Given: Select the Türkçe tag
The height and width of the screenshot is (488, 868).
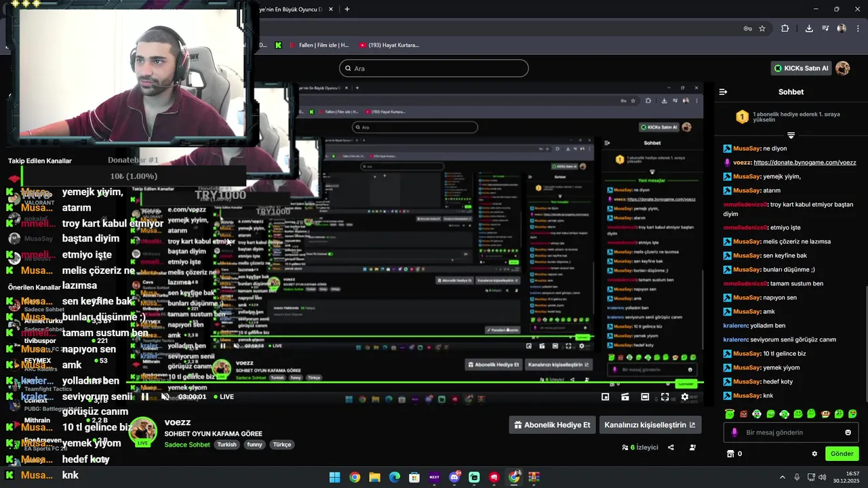Looking at the screenshot, I should (x=281, y=445).
